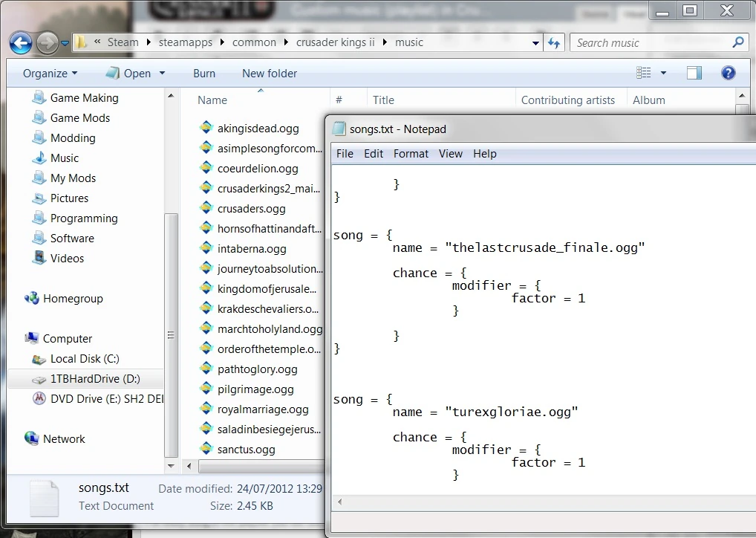Viewport: 756px width, 538px height.
Task: Click the Homegroup icon in sidebar
Action: (x=32, y=299)
